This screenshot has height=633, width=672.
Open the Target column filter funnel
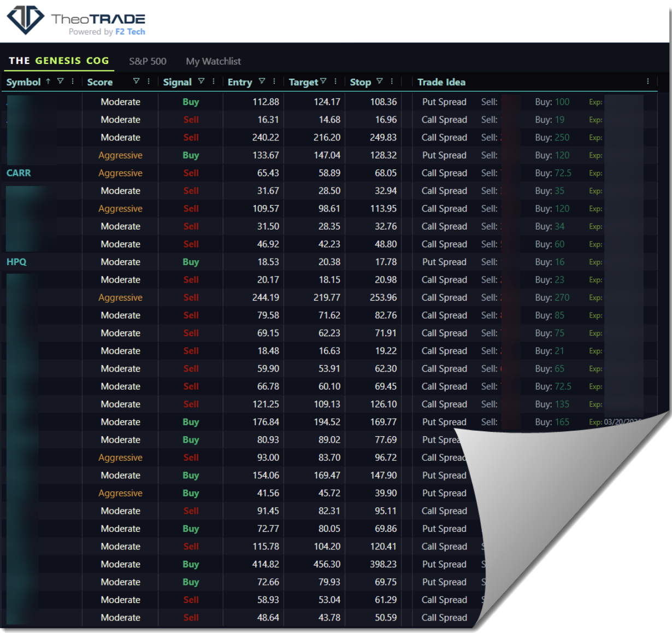tap(323, 81)
